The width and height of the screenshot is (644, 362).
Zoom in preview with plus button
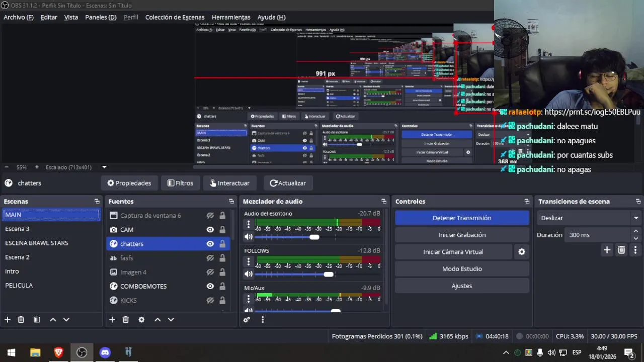(37, 167)
